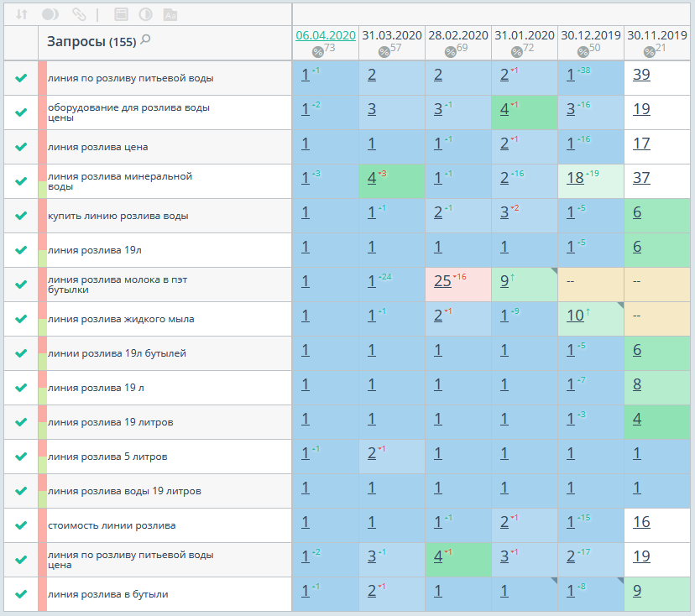Screen dimensions: 695x616
Task: Open the search magnifier next to Запросы
Action: [x=146, y=39]
